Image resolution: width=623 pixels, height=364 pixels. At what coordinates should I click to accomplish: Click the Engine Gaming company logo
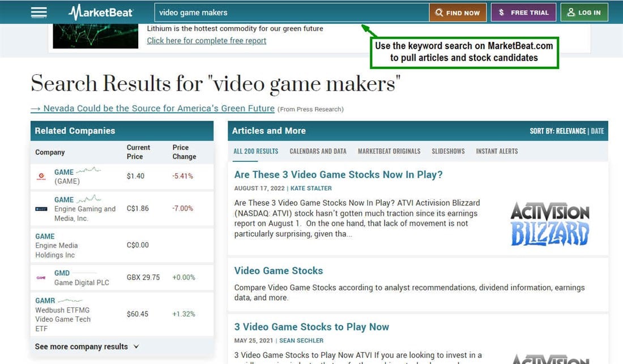(41, 209)
